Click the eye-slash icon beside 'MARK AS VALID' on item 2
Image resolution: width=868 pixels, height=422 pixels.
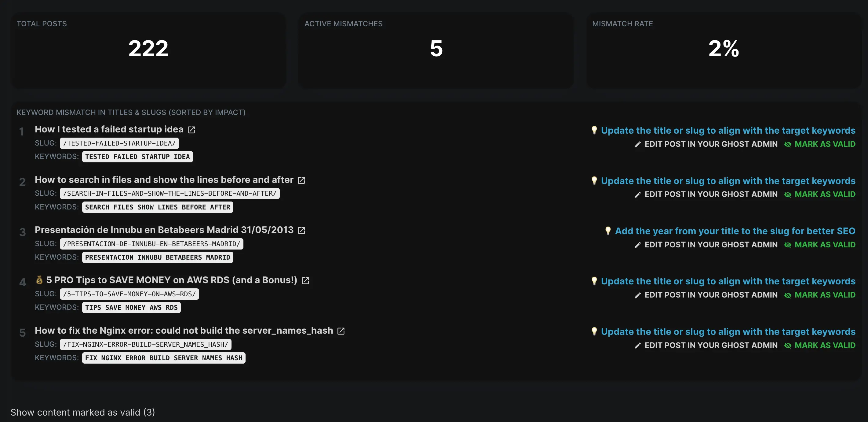788,194
